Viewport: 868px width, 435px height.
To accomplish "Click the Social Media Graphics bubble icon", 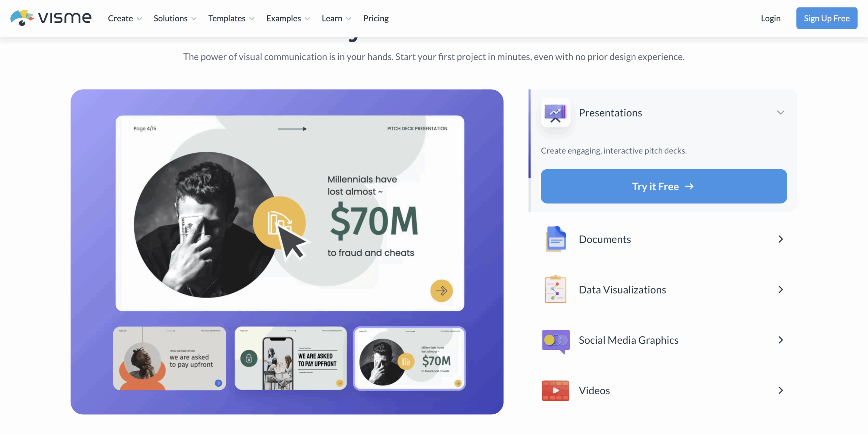I will click(555, 341).
